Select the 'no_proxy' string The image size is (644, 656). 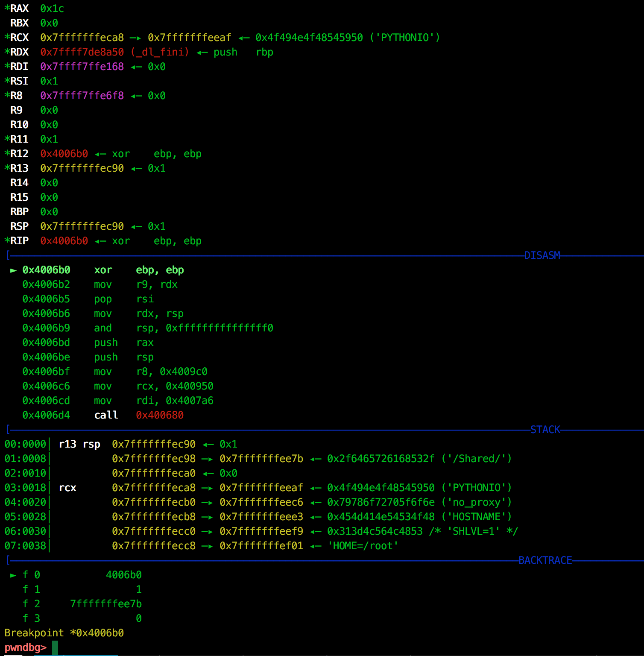pos(477,502)
